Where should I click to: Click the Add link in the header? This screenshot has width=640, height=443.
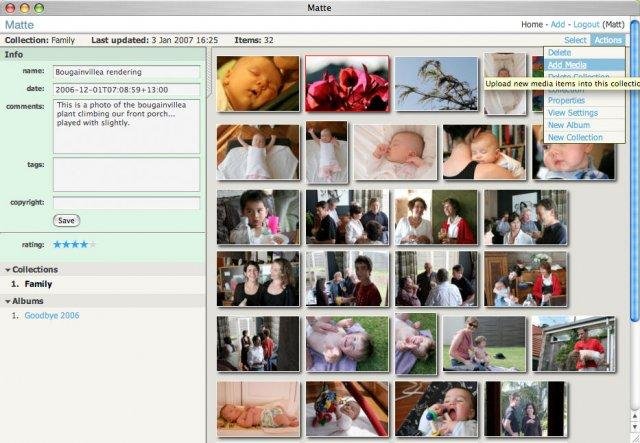558,24
